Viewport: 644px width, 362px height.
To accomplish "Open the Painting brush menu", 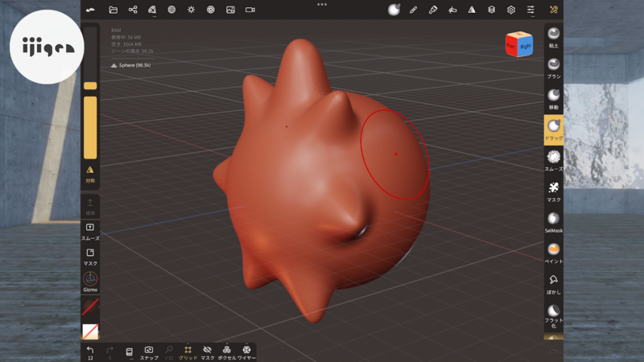I will click(433, 10).
